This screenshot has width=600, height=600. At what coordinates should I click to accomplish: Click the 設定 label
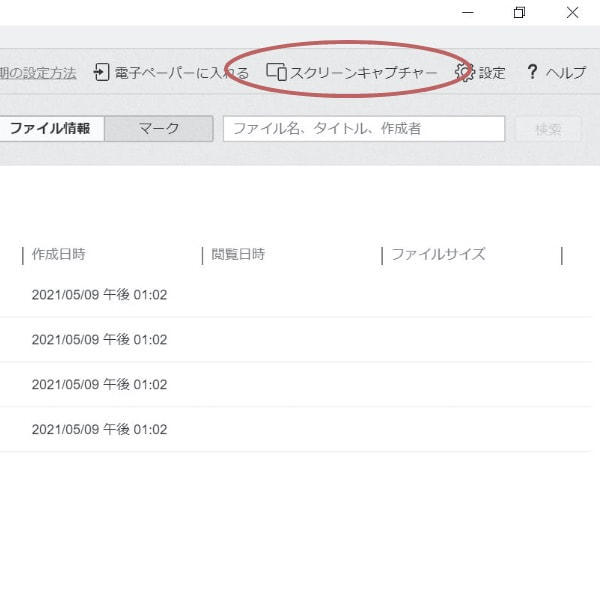(492, 73)
